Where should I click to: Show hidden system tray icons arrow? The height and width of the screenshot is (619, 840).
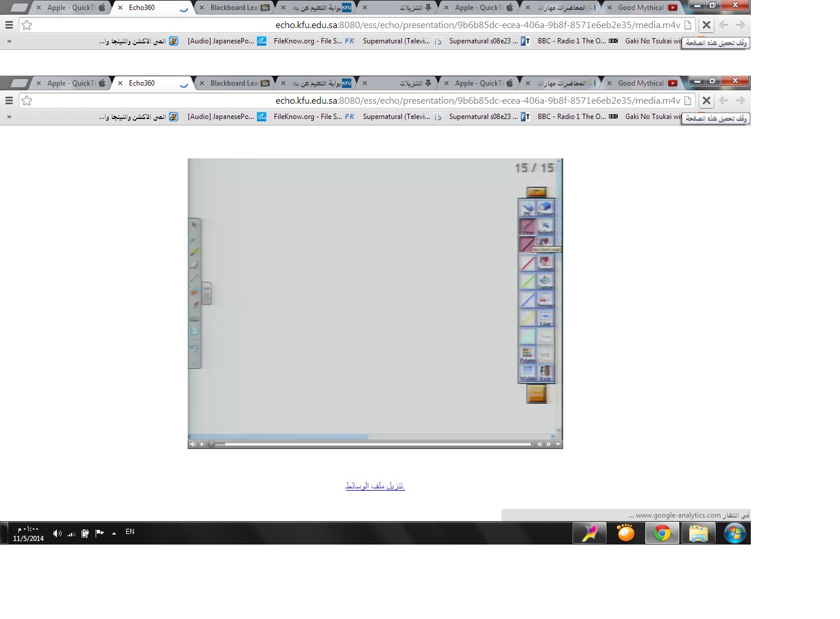click(114, 533)
